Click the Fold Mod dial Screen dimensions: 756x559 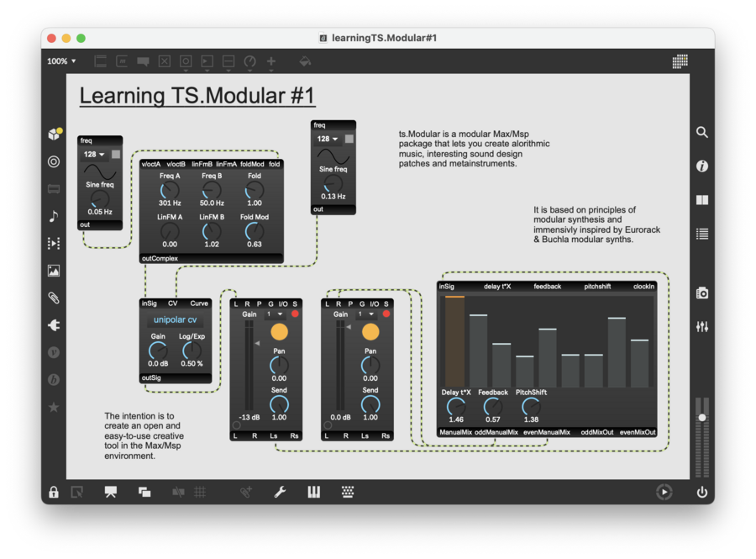point(254,231)
